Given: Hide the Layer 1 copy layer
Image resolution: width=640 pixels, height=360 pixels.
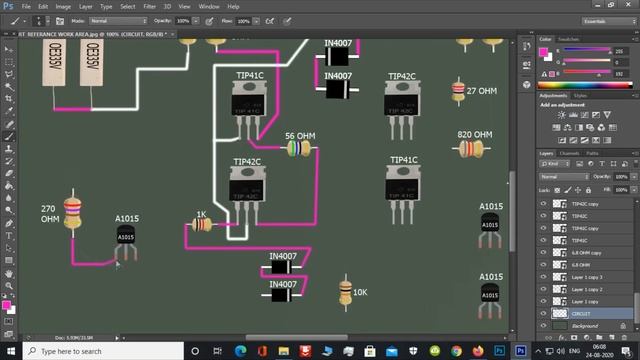Looking at the screenshot, I should [543, 302].
